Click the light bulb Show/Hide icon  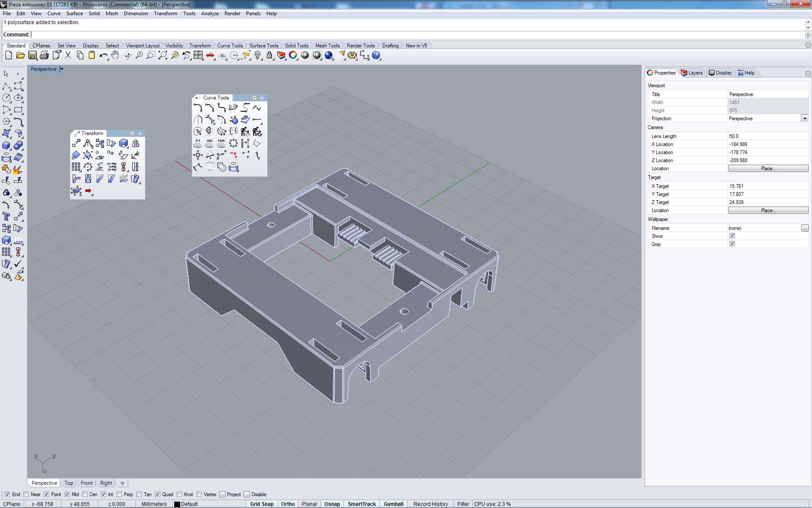(258, 55)
